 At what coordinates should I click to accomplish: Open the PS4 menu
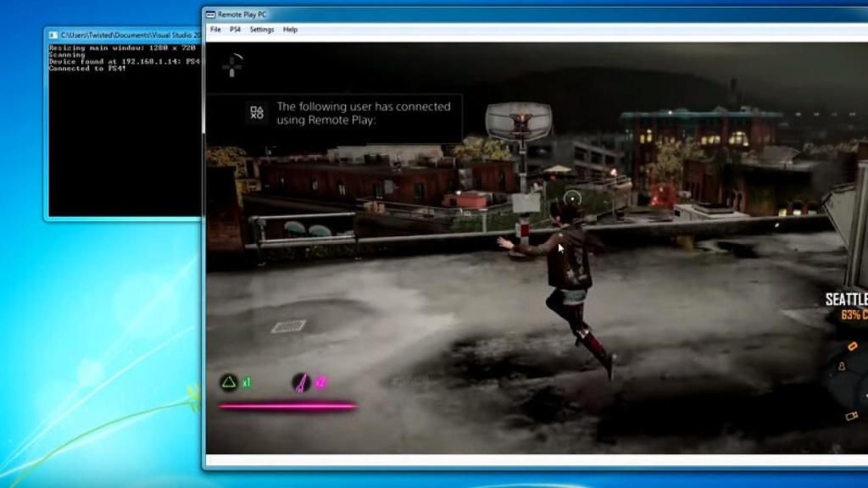233,30
